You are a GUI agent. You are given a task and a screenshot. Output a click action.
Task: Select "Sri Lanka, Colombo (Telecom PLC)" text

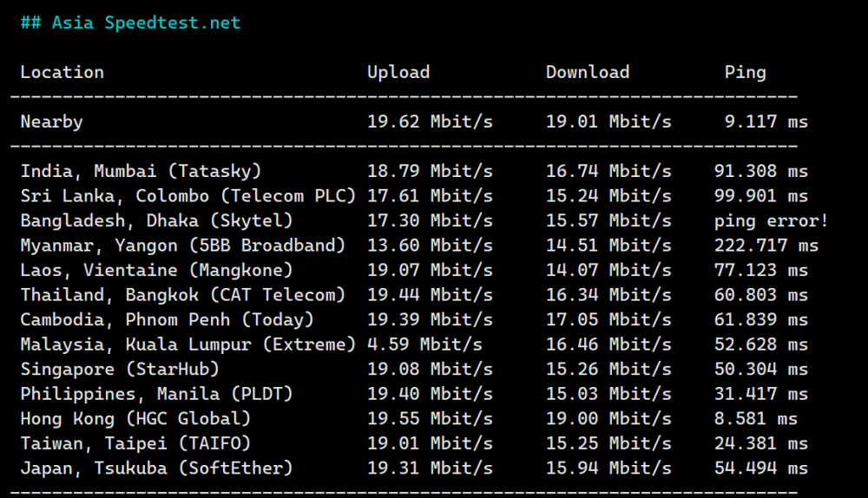(187, 196)
